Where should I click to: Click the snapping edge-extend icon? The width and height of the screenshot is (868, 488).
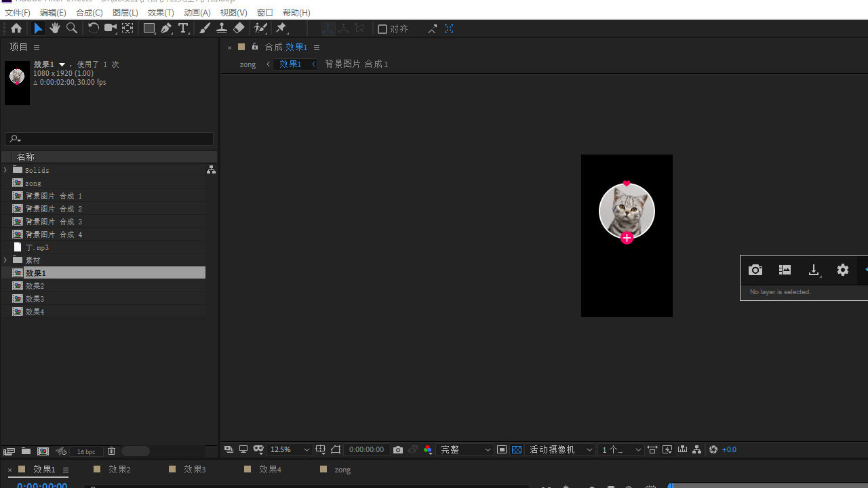(432, 29)
